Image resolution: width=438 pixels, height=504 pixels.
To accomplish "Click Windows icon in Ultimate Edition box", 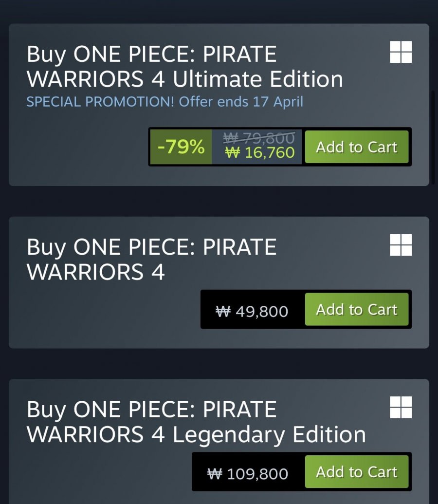I will [x=401, y=52].
